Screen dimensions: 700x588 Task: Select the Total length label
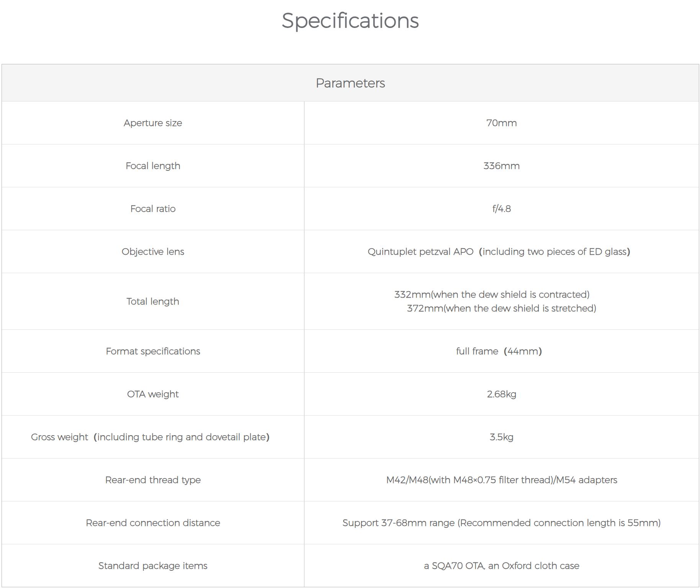click(153, 301)
